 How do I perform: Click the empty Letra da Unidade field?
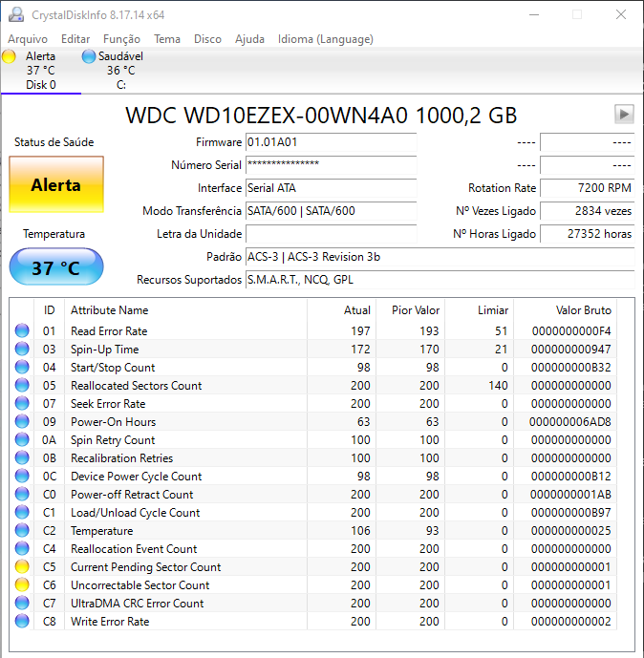click(x=332, y=234)
